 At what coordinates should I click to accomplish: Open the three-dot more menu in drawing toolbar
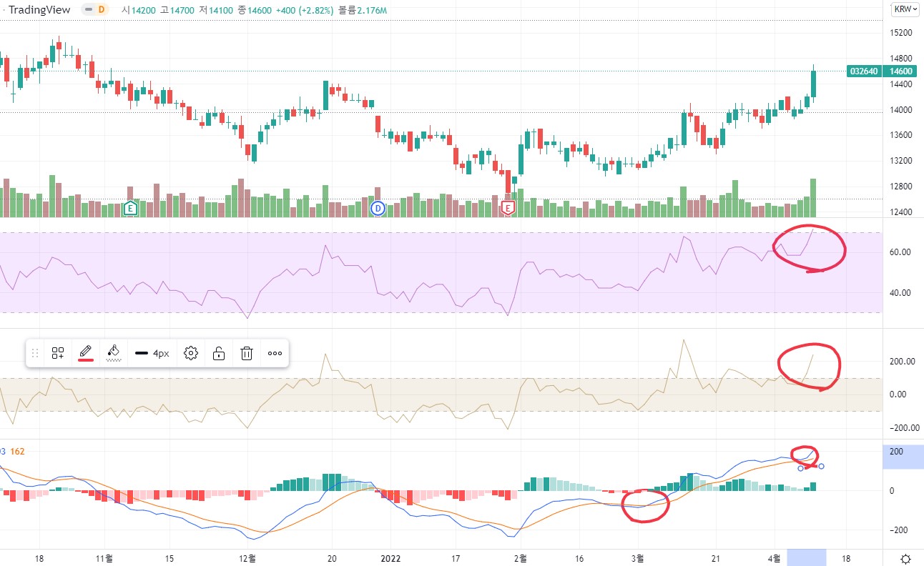[275, 353]
